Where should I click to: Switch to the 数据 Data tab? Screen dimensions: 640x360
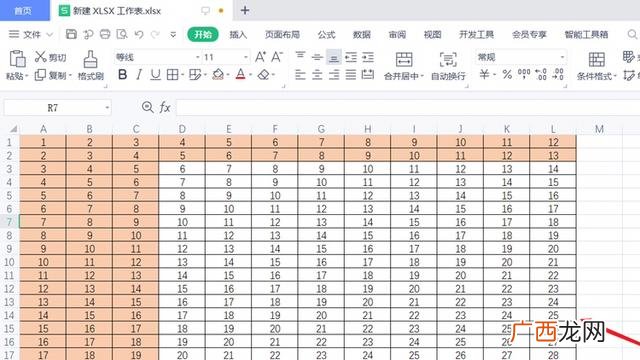click(x=362, y=35)
